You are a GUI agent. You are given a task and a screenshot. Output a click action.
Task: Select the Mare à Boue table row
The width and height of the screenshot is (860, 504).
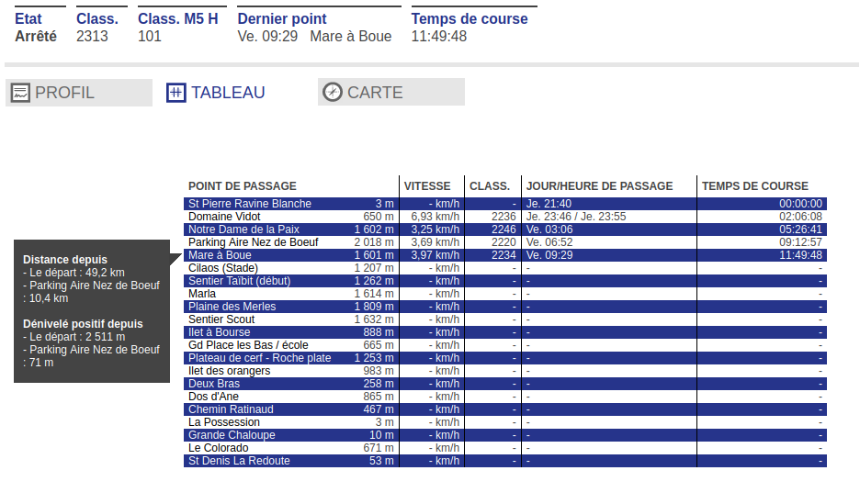[505, 255]
